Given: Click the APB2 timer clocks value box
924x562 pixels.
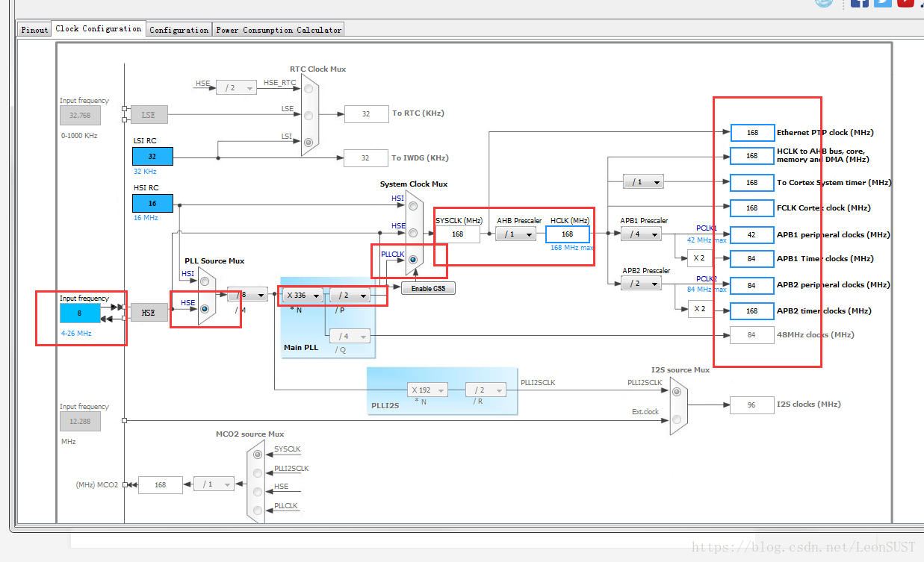Looking at the screenshot, I should 752,310.
